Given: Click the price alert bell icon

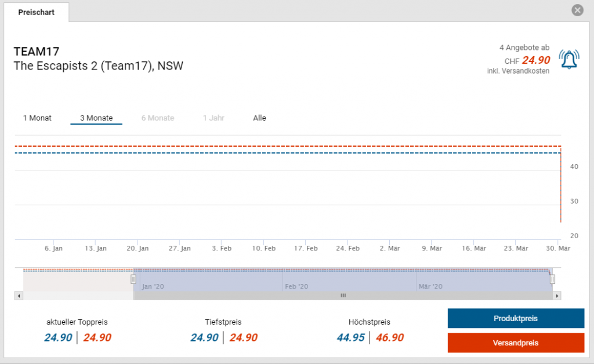Looking at the screenshot, I should click(x=569, y=59).
